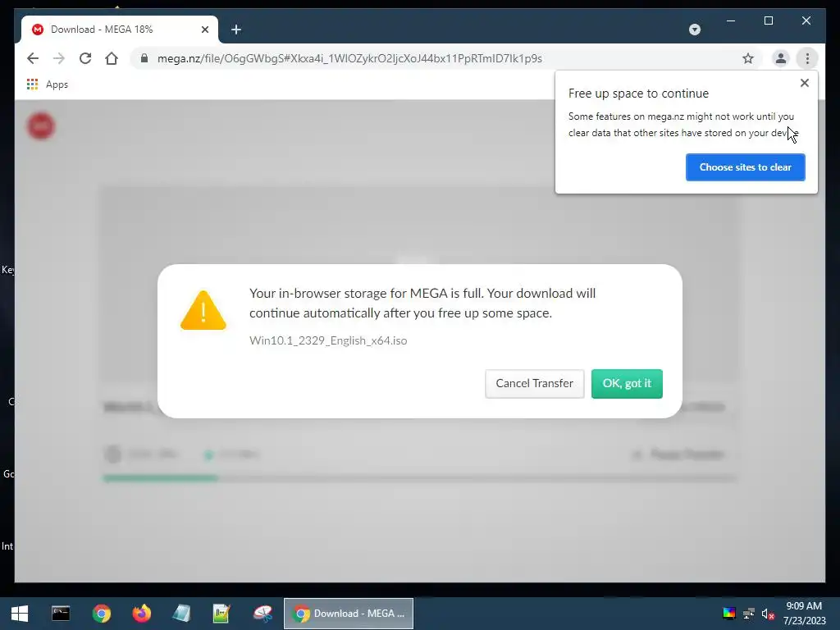Go to the Chrome home page
This screenshot has width=840, height=630.
(112, 58)
